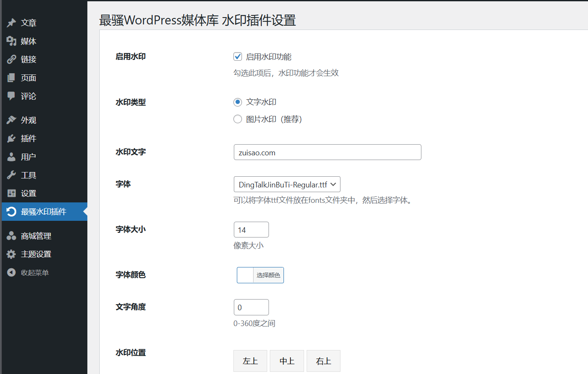This screenshot has height=374, width=588.
Task: Open the 工具 menu
Action: point(45,175)
